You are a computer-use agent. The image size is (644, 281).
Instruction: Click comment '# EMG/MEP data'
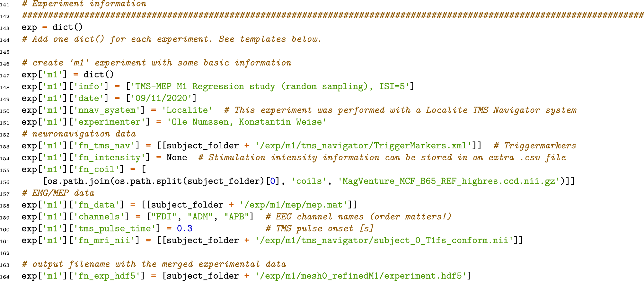point(58,193)
